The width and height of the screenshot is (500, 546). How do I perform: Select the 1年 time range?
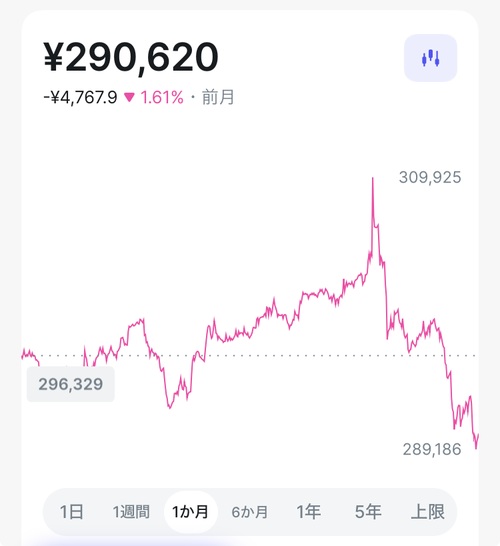(308, 512)
